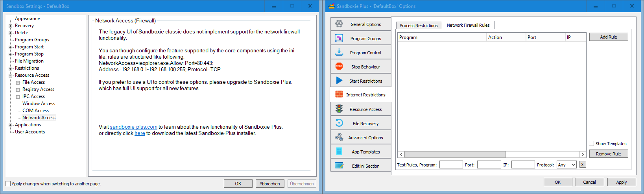Click the red Stop Behaviour icon
Screen dimensions: 644x194
tap(339, 67)
